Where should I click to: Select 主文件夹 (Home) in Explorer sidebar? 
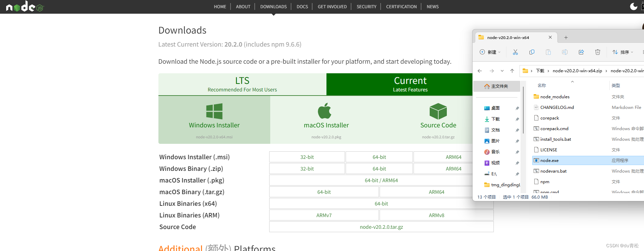[497, 86]
